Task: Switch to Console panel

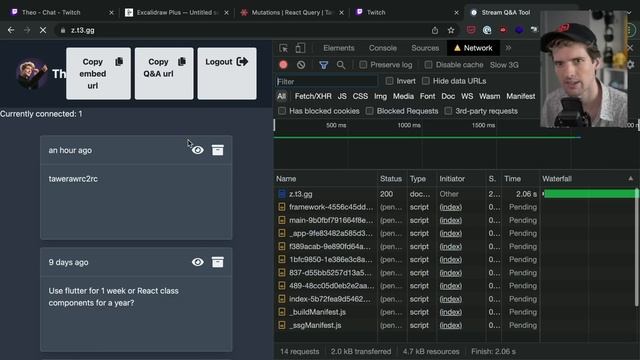Action: (382, 48)
